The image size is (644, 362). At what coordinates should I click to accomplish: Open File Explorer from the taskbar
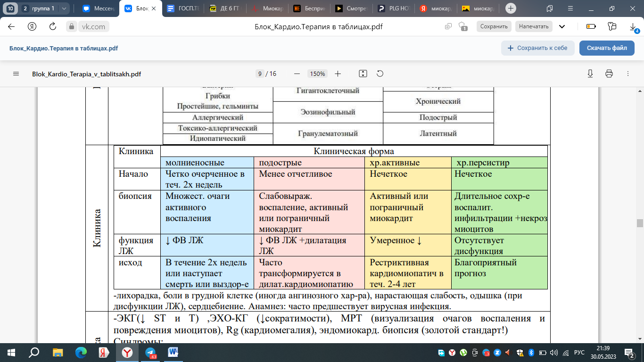pyautogui.click(x=58, y=352)
